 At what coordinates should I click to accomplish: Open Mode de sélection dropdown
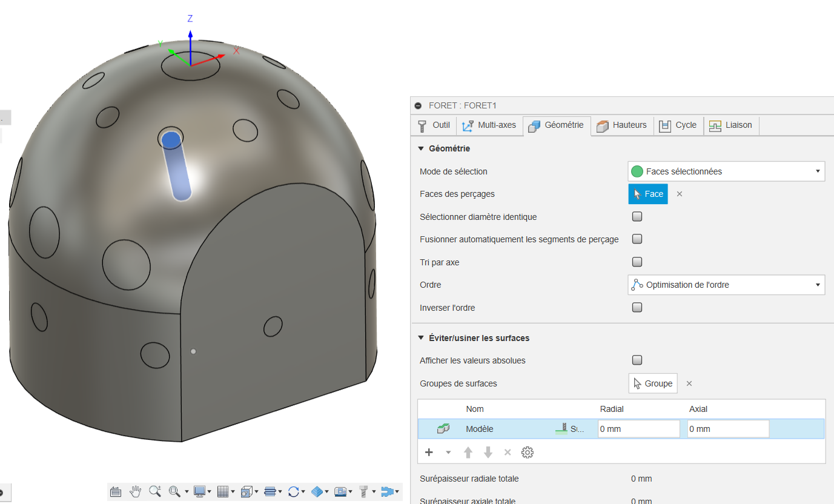[726, 171]
